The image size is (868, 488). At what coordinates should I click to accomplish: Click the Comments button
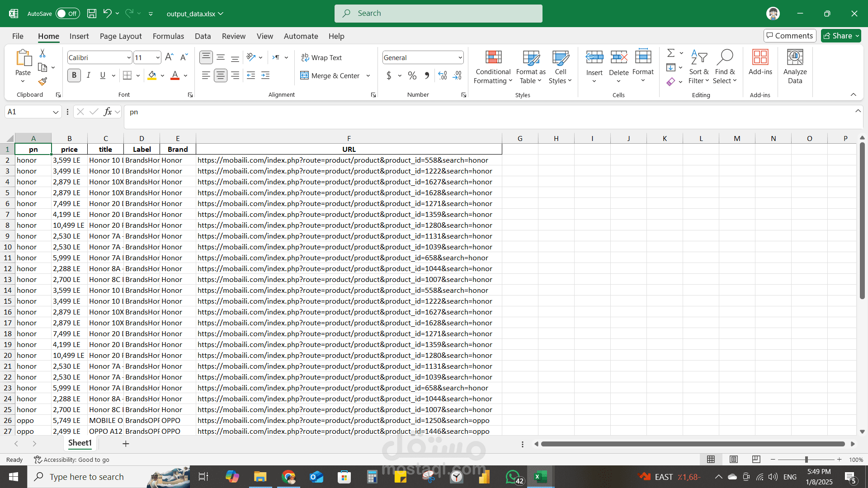789,36
